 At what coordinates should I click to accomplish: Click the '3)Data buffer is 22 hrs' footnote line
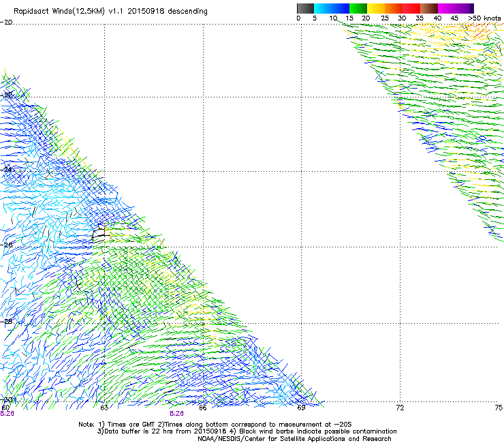(x=247, y=431)
